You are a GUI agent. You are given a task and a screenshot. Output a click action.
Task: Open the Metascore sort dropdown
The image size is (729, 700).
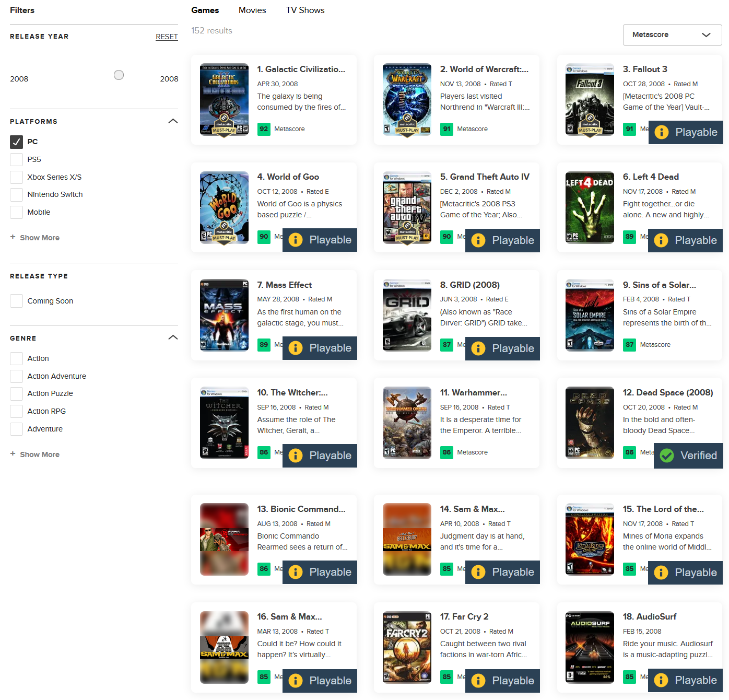672,34
